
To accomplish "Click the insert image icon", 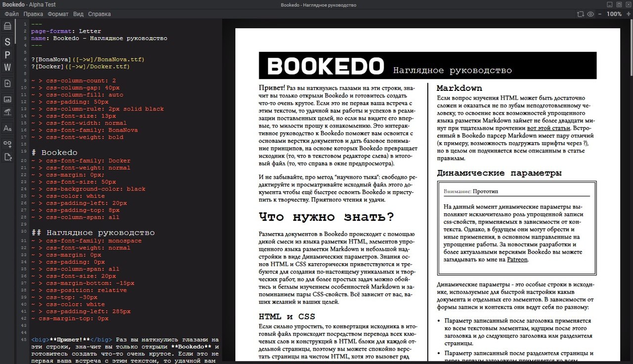I will (7, 99).
